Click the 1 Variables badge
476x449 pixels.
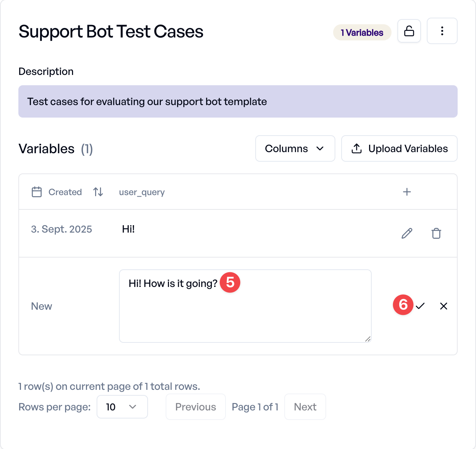point(362,32)
